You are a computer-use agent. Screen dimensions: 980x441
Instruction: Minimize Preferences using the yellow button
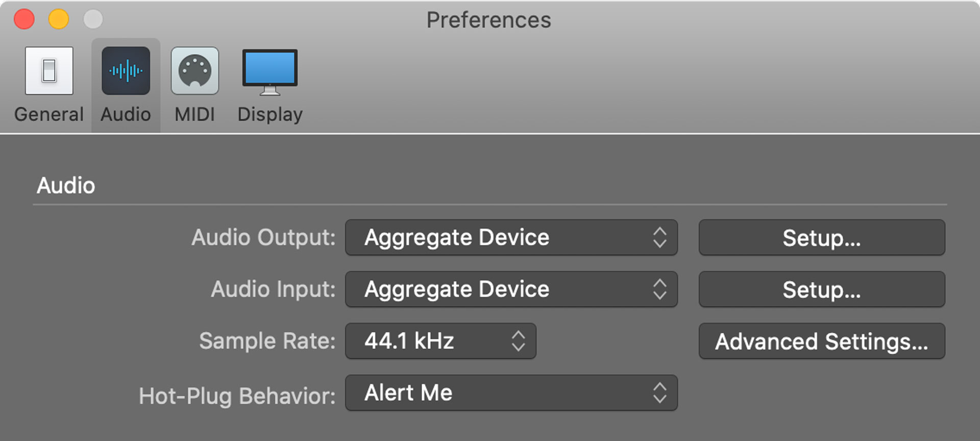(x=58, y=19)
